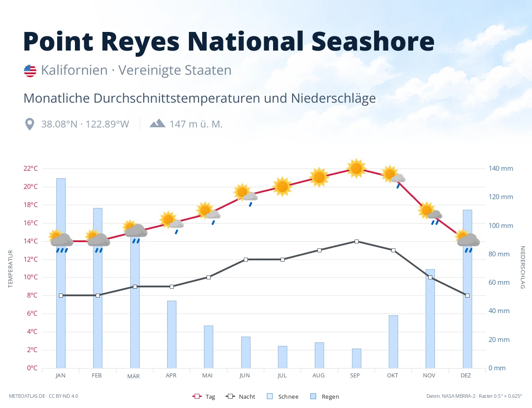Select the April sun and shower icon
The height and width of the screenshot is (408, 532).
[x=172, y=222]
